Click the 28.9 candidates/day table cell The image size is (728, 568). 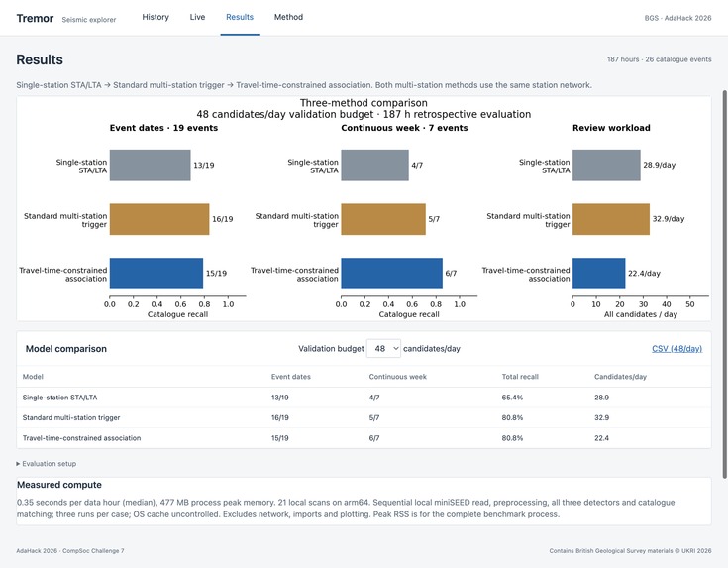[602, 398]
